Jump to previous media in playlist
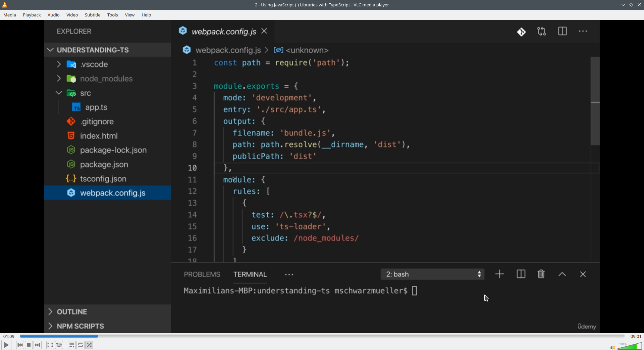Screen dimensions: 644x350 [20, 345]
